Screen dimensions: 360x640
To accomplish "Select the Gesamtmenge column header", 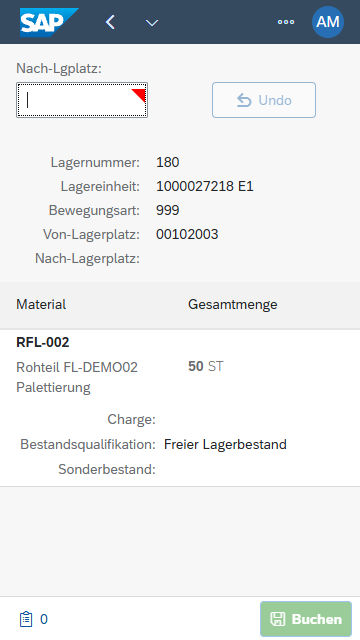I will [x=233, y=304].
